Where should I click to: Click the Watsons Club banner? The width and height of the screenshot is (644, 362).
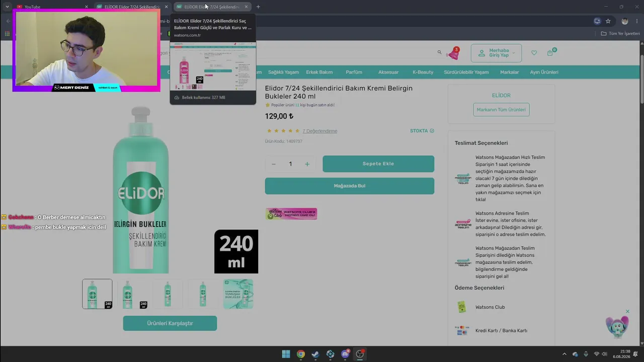(x=291, y=214)
